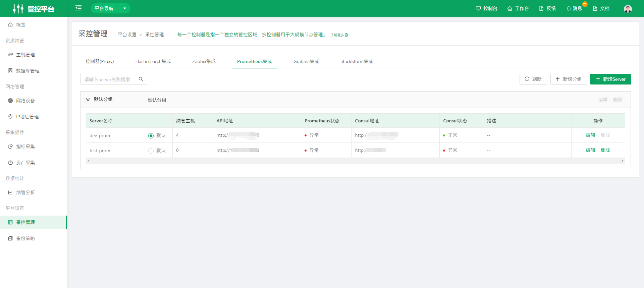This screenshot has width=644, height=288.
Task: Click the line chart icon beside 纳管分析
Action: tap(10, 192)
